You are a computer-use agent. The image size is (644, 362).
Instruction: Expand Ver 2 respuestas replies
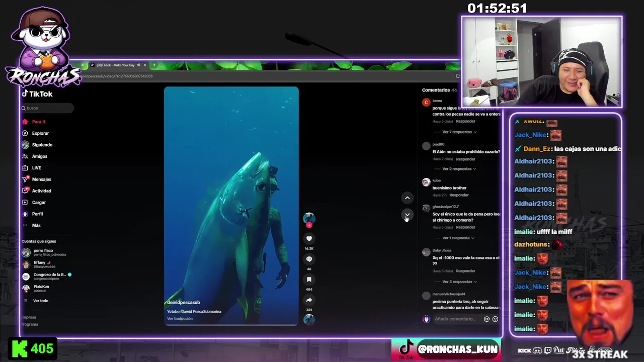459,169
